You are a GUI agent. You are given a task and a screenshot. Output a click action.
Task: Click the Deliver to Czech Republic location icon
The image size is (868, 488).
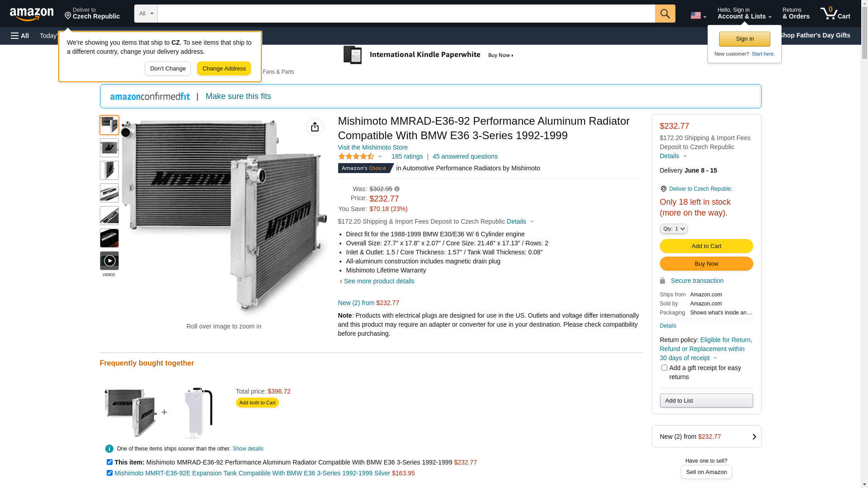663,189
